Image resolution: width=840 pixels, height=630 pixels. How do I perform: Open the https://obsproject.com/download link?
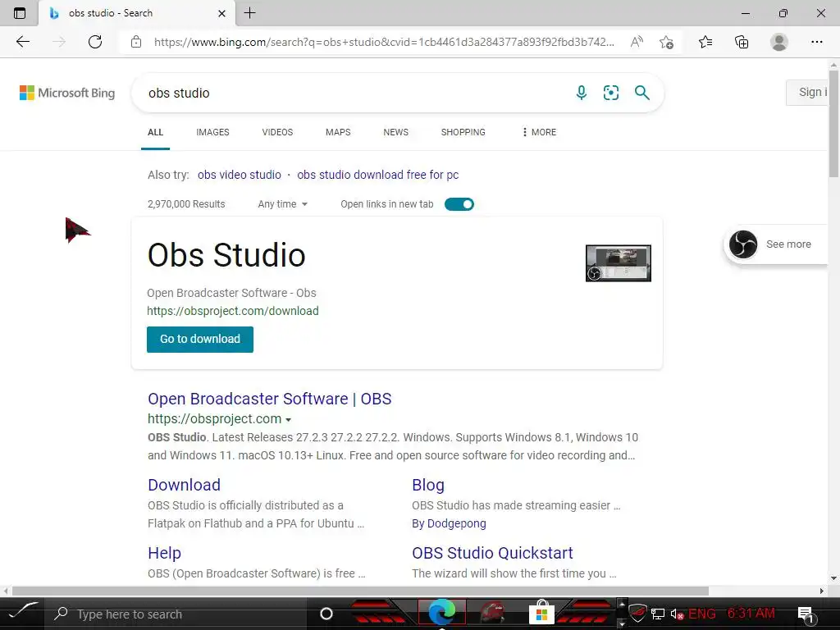pyautogui.click(x=232, y=311)
